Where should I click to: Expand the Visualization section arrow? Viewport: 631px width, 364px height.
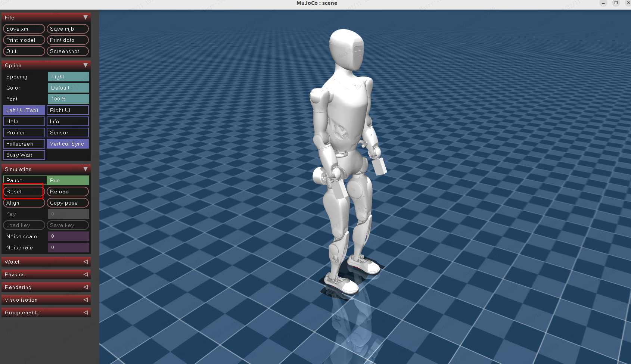pyautogui.click(x=85, y=300)
